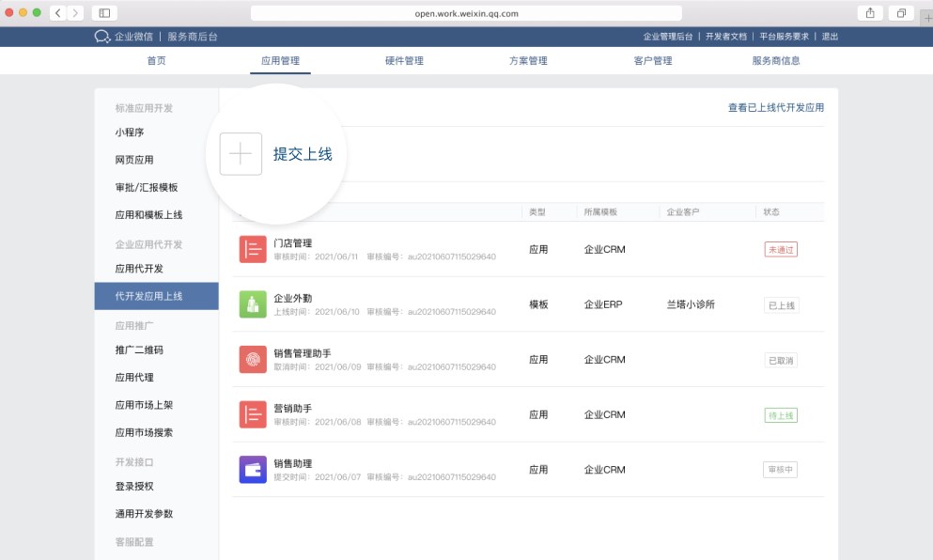The image size is (933, 560).
Task: Select 应用代开发 in the sidebar
Action: tap(139, 269)
